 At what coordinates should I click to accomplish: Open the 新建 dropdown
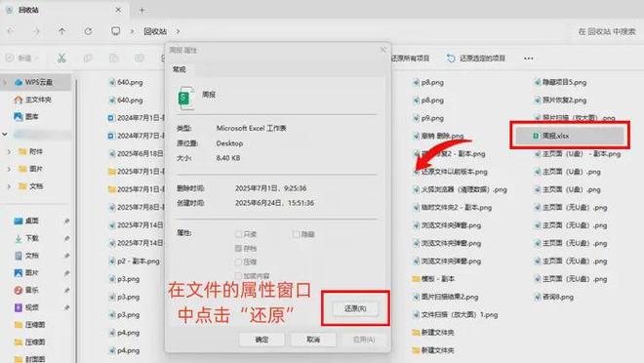point(21,59)
